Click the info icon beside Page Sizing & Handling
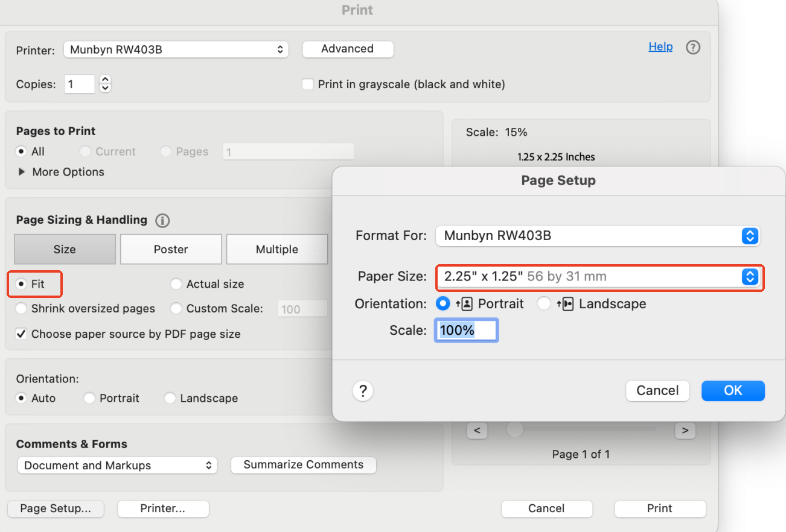The width and height of the screenshot is (786, 532). (162, 220)
